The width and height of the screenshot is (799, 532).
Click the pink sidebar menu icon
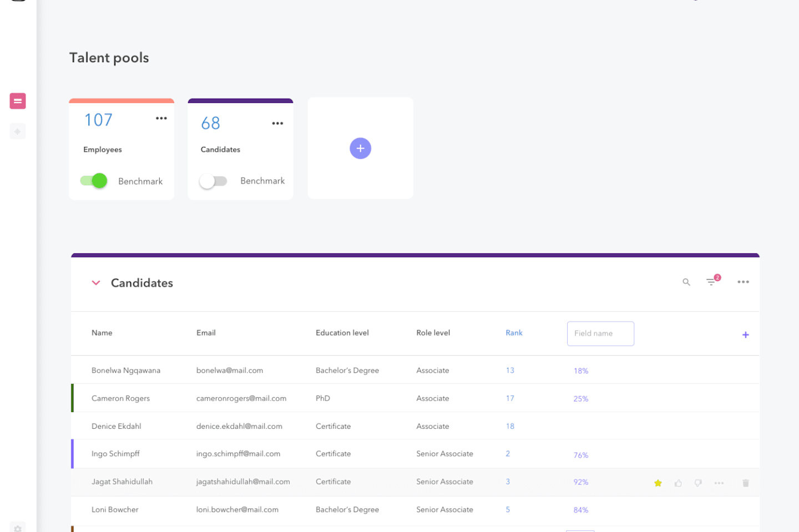[x=18, y=101]
